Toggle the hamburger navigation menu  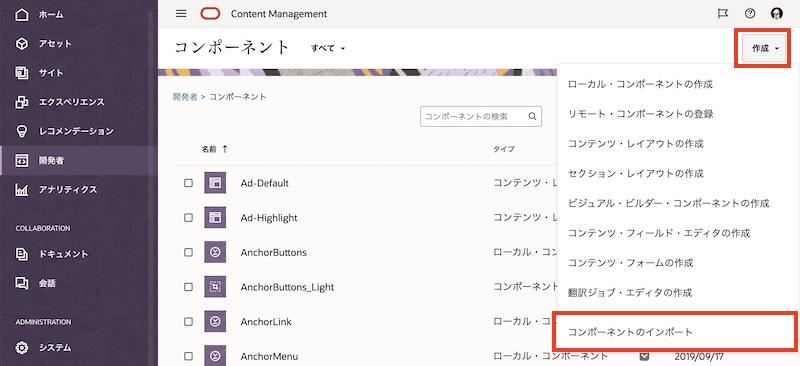tap(181, 14)
